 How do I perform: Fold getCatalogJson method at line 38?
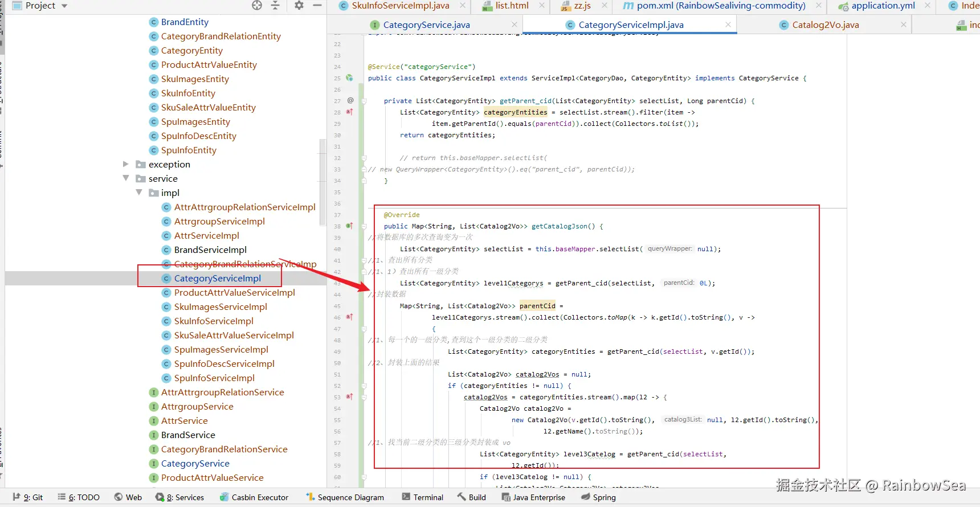click(364, 226)
